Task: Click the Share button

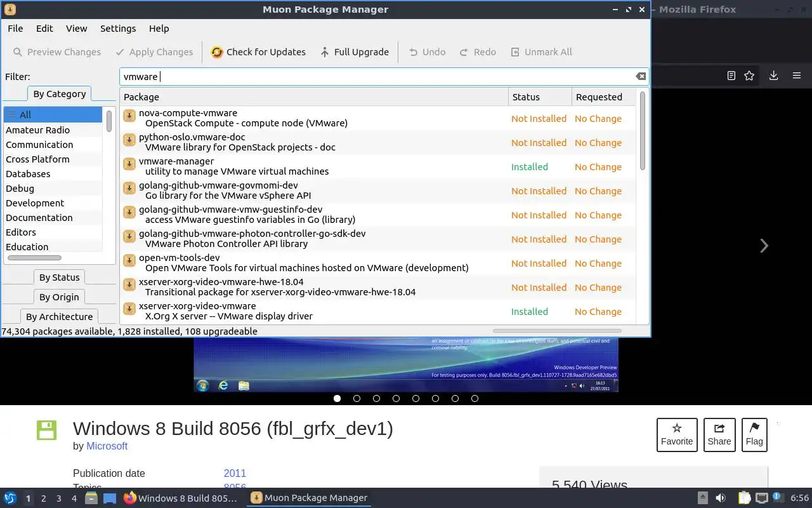Action: (x=719, y=435)
